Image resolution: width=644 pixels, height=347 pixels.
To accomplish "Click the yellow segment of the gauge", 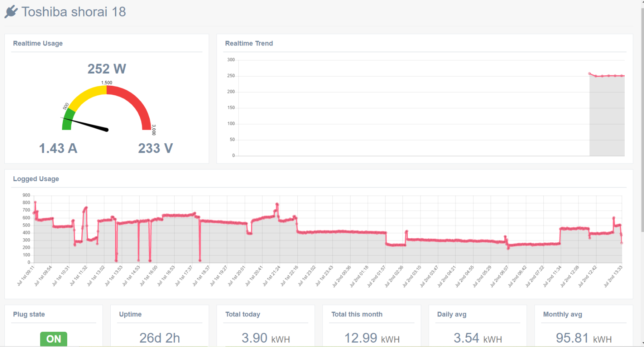I will pos(88,95).
